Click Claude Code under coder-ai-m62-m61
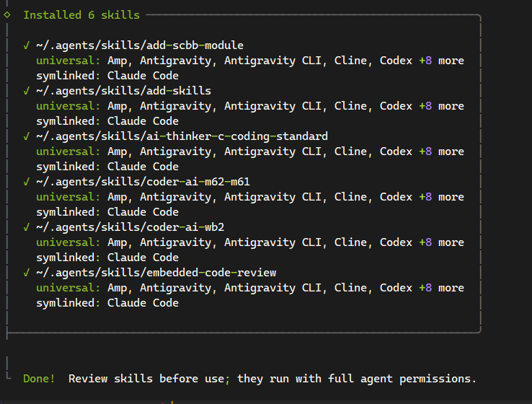The image size is (532, 404). click(x=143, y=212)
